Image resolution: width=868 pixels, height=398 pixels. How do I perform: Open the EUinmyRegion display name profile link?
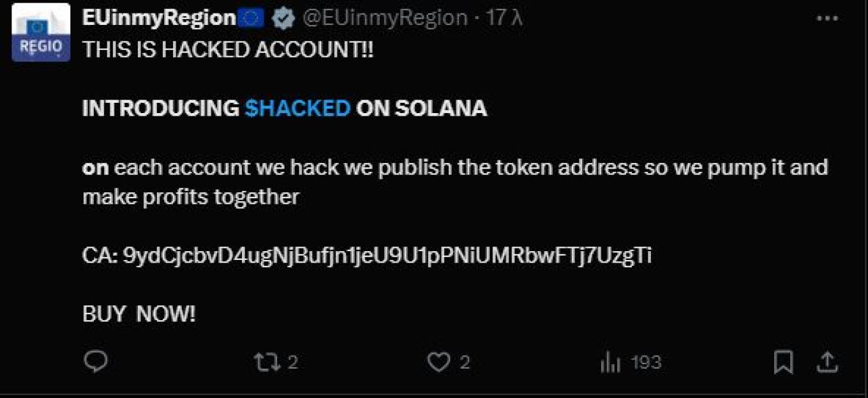click(x=159, y=19)
